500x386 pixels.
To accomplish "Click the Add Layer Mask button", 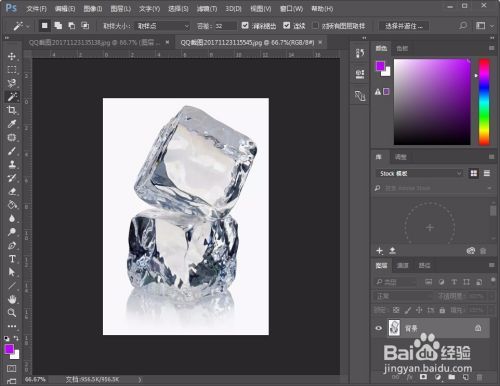I will [x=423, y=377].
